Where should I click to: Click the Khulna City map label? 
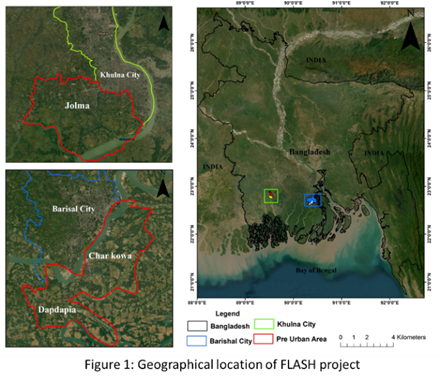pyautogui.click(x=120, y=75)
